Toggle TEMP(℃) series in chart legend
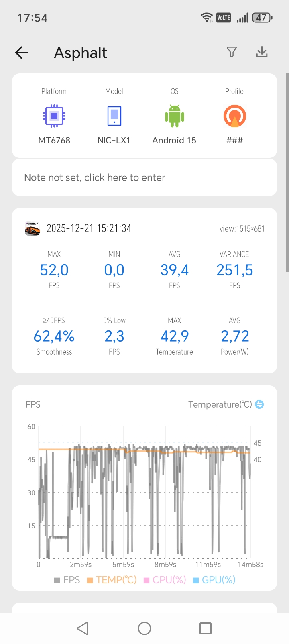This screenshot has width=289, height=644. coord(112,580)
